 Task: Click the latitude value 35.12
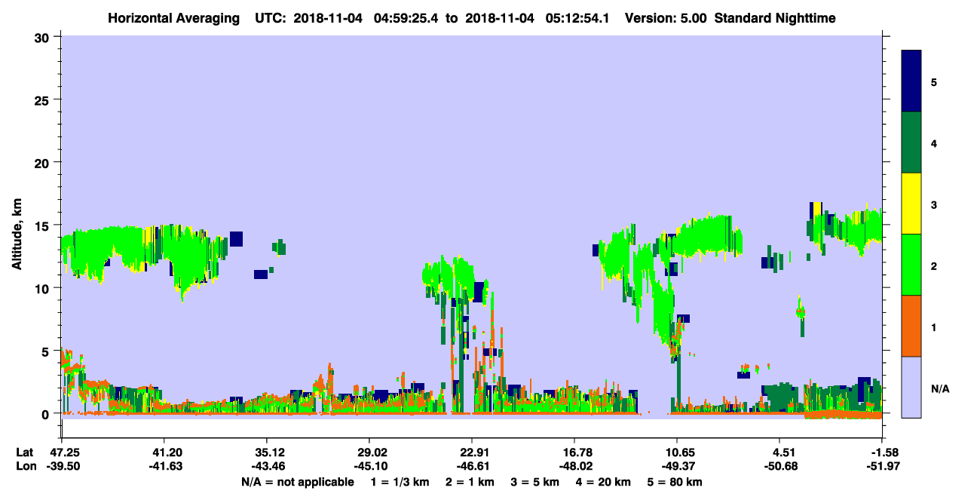(x=266, y=452)
